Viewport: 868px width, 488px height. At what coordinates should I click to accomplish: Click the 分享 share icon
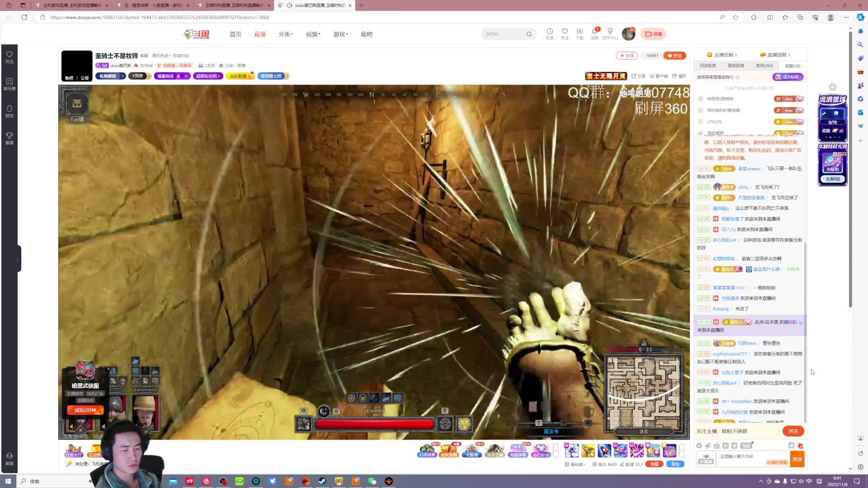[x=638, y=76]
